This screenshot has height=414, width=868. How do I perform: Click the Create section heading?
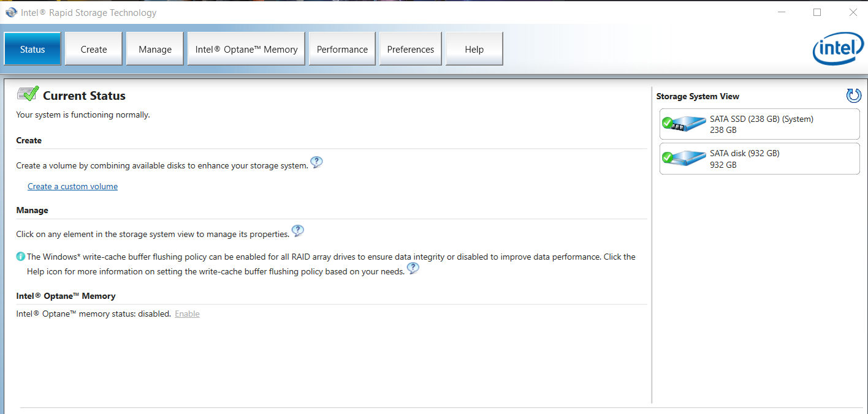[29, 140]
